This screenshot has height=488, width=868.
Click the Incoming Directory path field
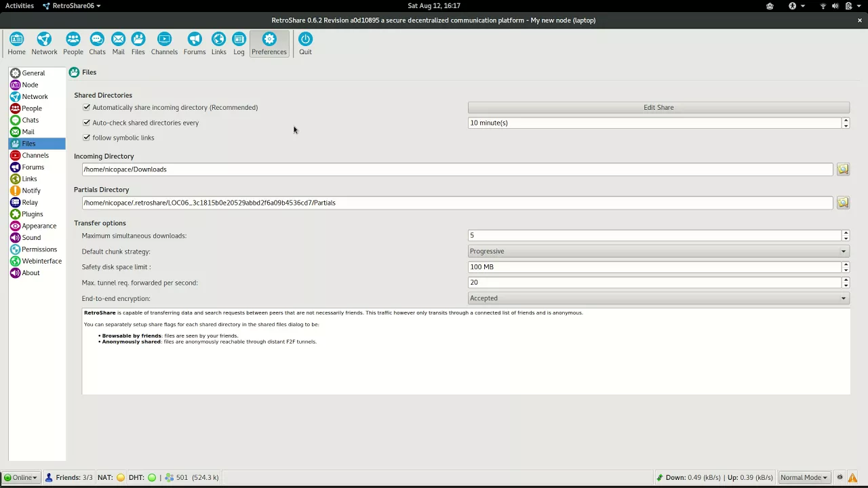pyautogui.click(x=457, y=169)
